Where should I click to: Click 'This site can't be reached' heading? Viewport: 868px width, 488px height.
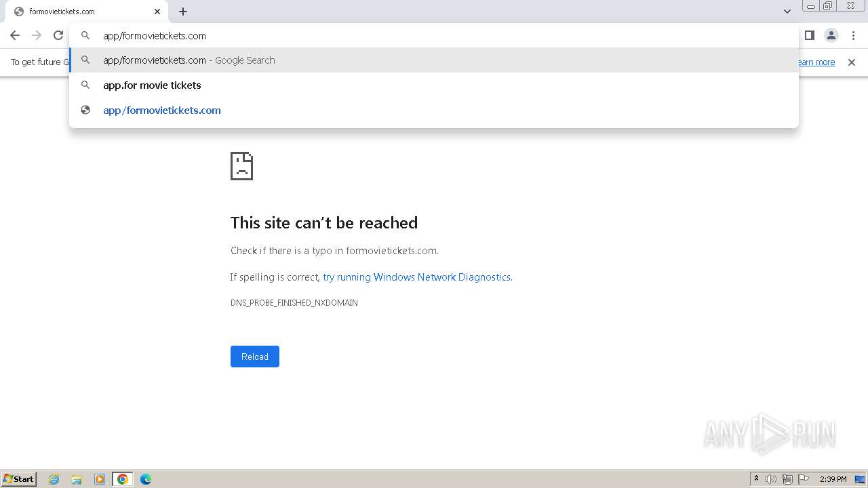pos(324,223)
